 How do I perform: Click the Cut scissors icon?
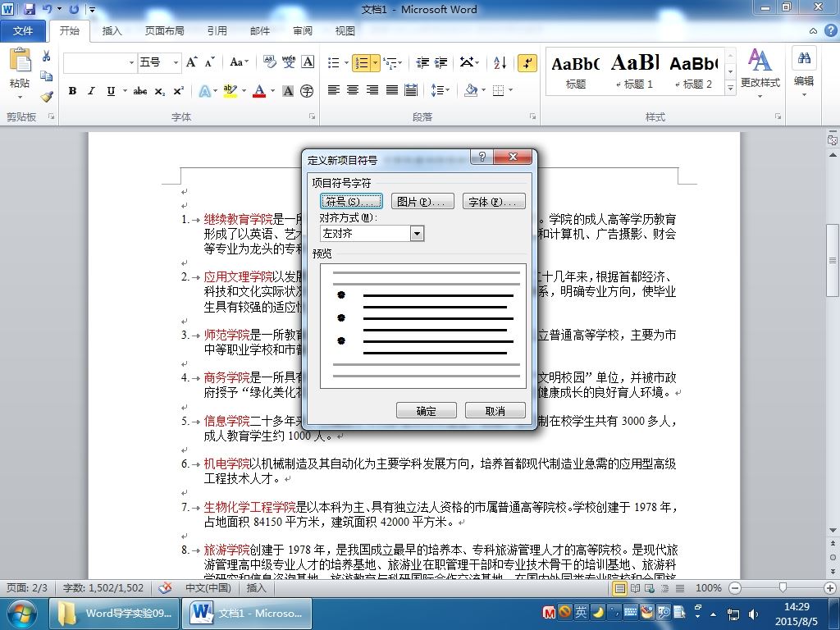tap(46, 57)
